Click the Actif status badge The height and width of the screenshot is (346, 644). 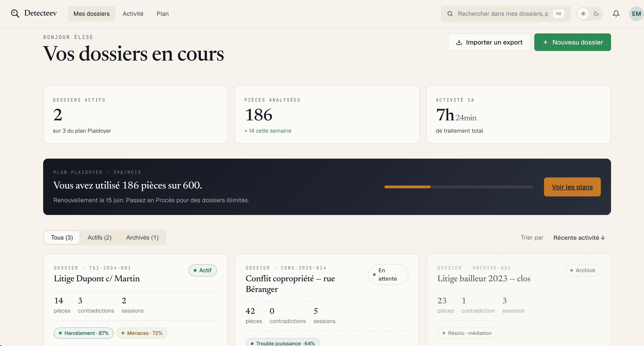click(203, 270)
